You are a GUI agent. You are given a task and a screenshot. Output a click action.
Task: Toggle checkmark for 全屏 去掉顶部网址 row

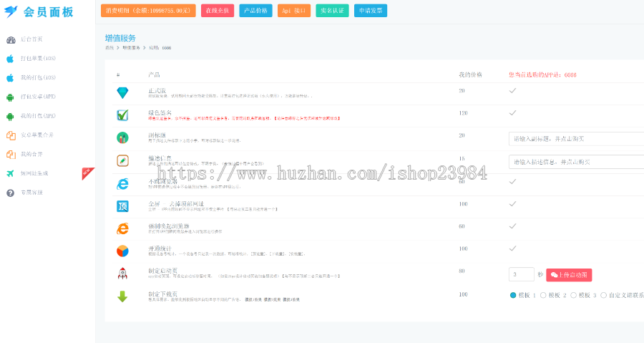click(x=512, y=204)
